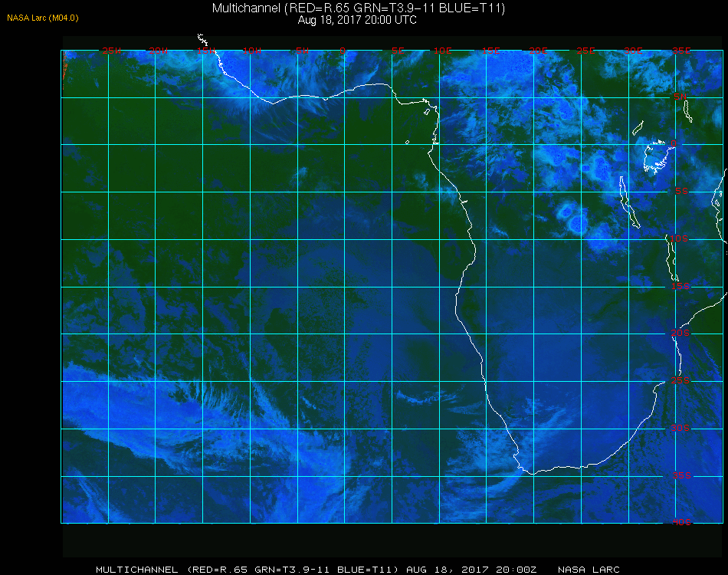Click the NASA LARC text in bottom caption
Screen dimensions: 728x575
pyautogui.click(x=589, y=570)
